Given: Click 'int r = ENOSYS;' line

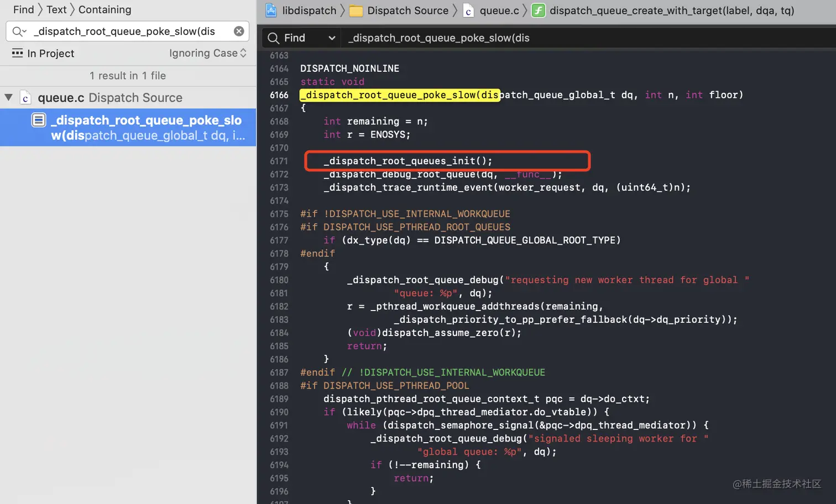Looking at the screenshot, I should click(367, 134).
